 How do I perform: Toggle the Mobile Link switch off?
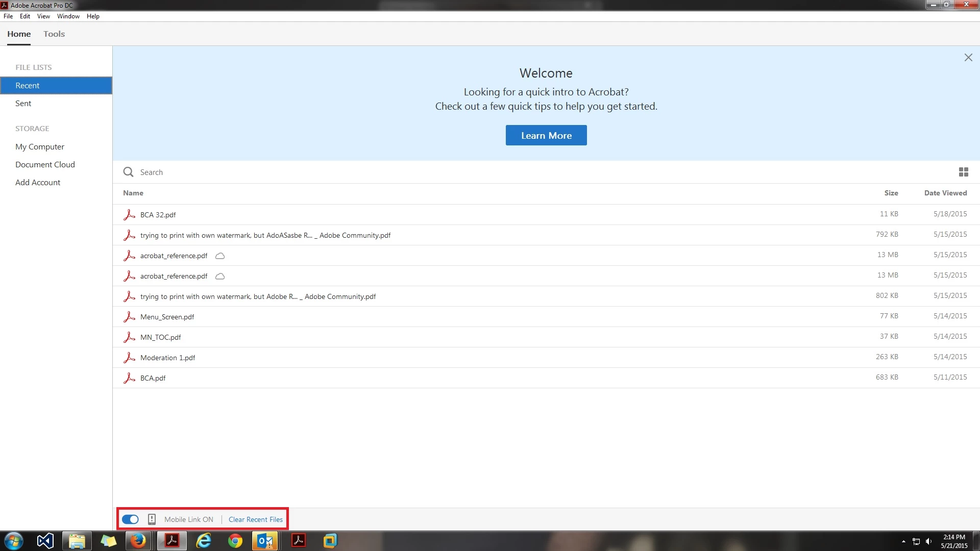point(130,519)
